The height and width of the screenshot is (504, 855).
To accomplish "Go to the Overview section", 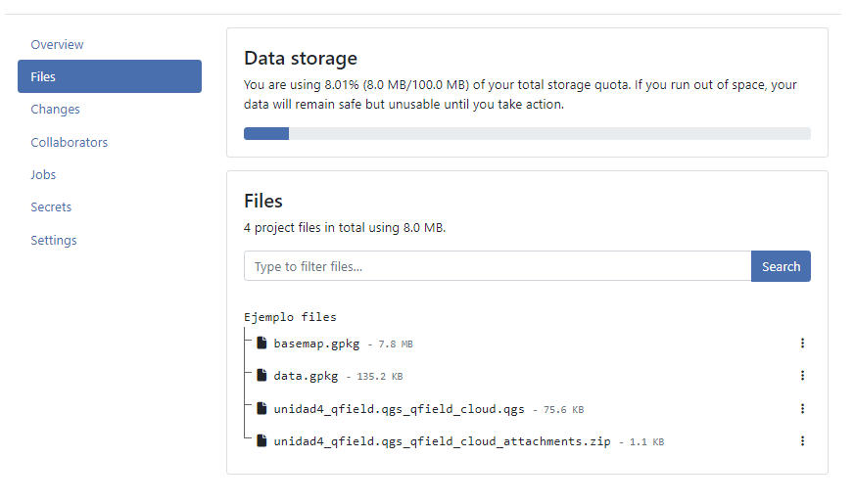I will (57, 45).
